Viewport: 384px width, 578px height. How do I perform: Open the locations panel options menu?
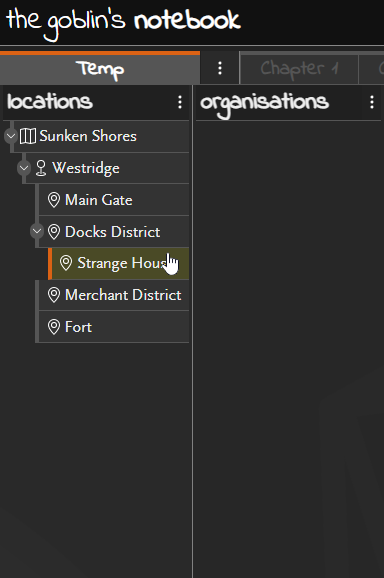[180, 102]
